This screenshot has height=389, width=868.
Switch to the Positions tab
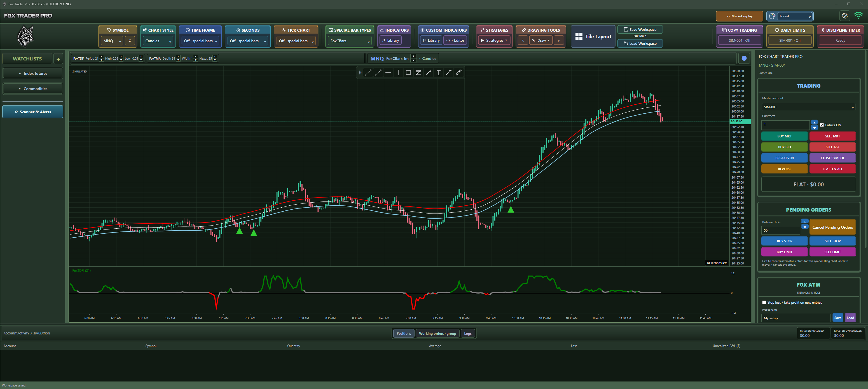coord(403,333)
